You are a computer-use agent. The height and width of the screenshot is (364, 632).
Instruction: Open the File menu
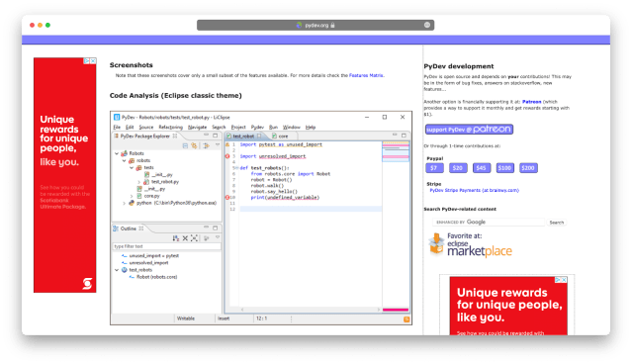(x=117, y=127)
